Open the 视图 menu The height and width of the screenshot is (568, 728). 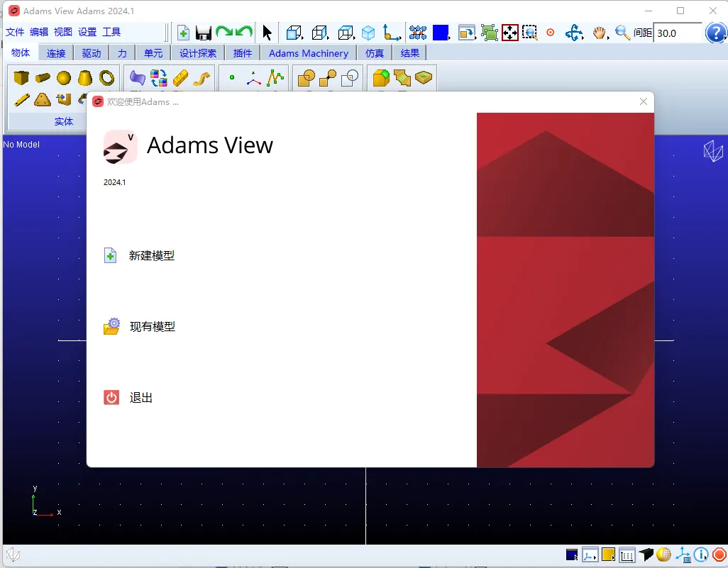[x=63, y=32]
